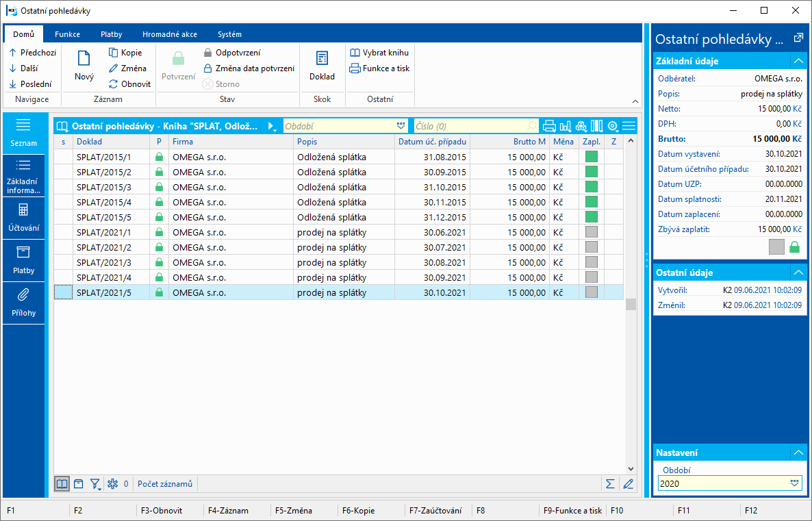Screen dimensions: 812x521
Task: Collapse the ribbon with chevron
Action: (x=635, y=101)
